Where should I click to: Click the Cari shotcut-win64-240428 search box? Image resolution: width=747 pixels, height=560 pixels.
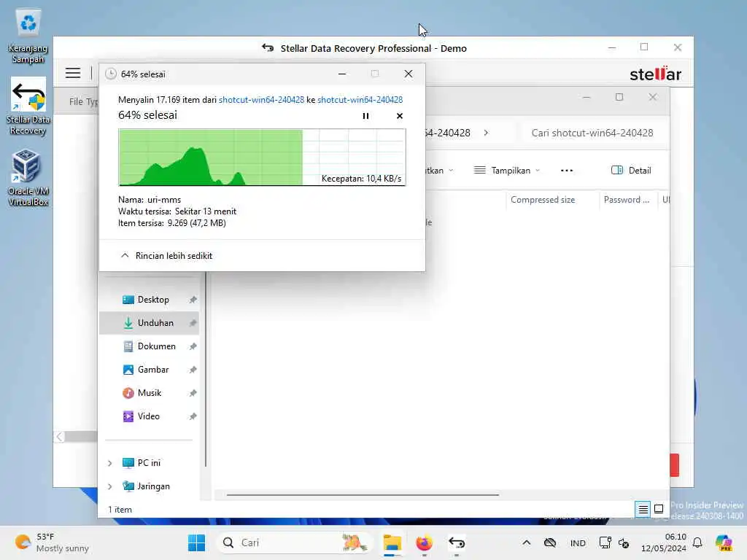coord(592,133)
